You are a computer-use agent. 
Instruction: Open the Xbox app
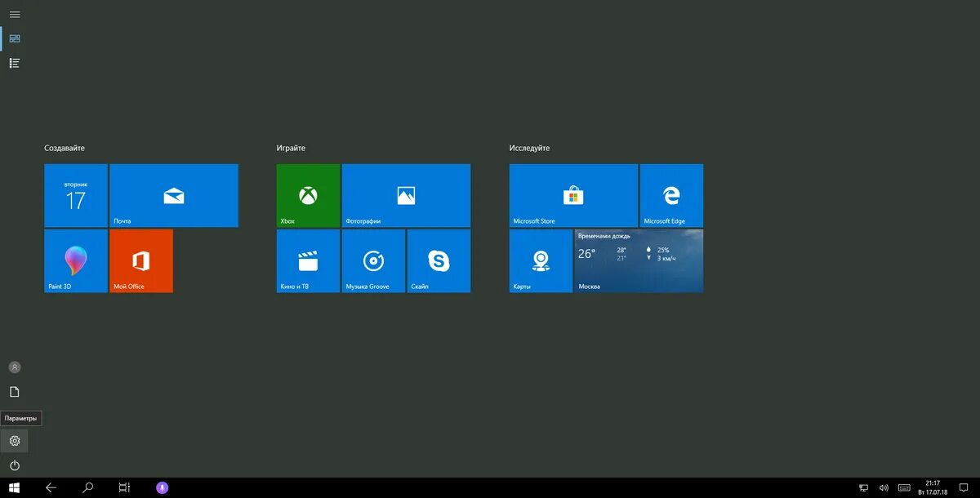click(307, 194)
